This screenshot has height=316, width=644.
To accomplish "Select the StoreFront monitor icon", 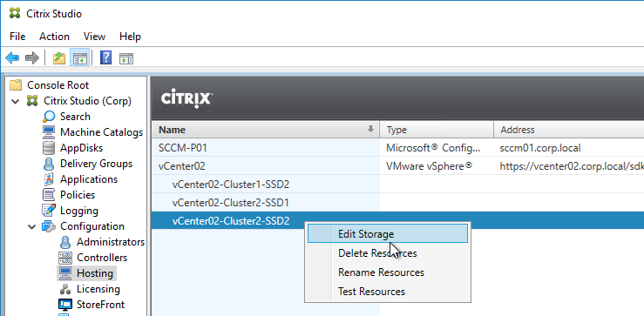I will coord(65,305).
